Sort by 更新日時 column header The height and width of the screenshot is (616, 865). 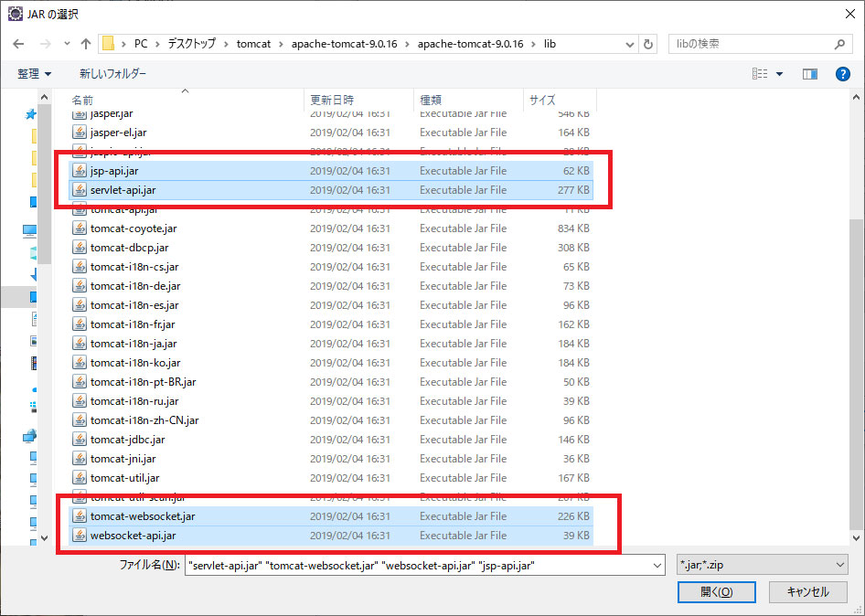pyautogui.click(x=358, y=100)
